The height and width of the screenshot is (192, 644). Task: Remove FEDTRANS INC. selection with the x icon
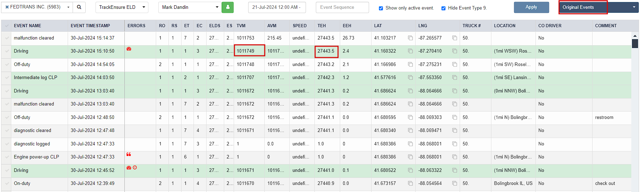(7, 7)
